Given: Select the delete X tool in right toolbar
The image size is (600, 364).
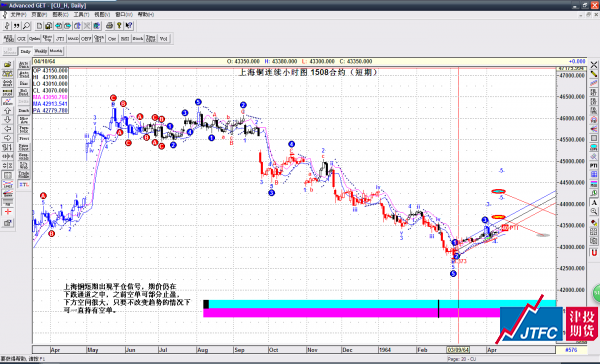Looking at the screenshot, I should pos(593,65).
